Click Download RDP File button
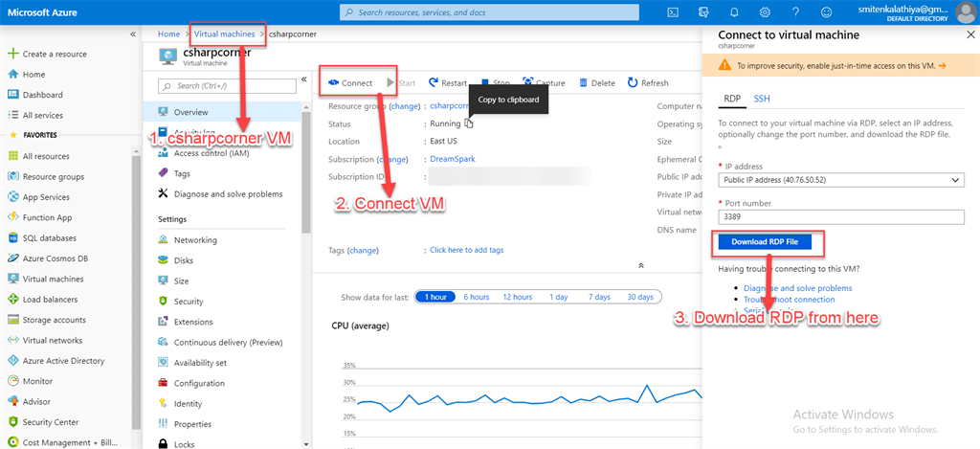Viewport: 980px width, 449px height. 765,242
